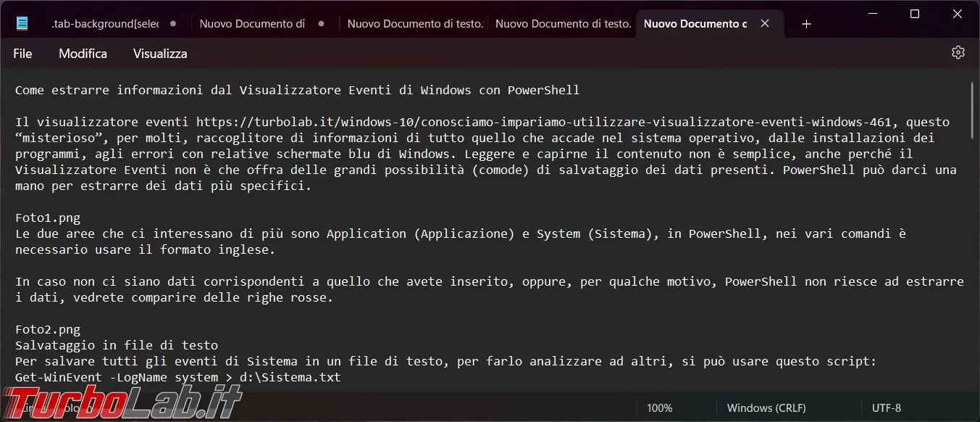Image resolution: width=980 pixels, height=422 pixels.
Task: Close the active Nuovo Documento tab
Action: pyautogui.click(x=765, y=23)
